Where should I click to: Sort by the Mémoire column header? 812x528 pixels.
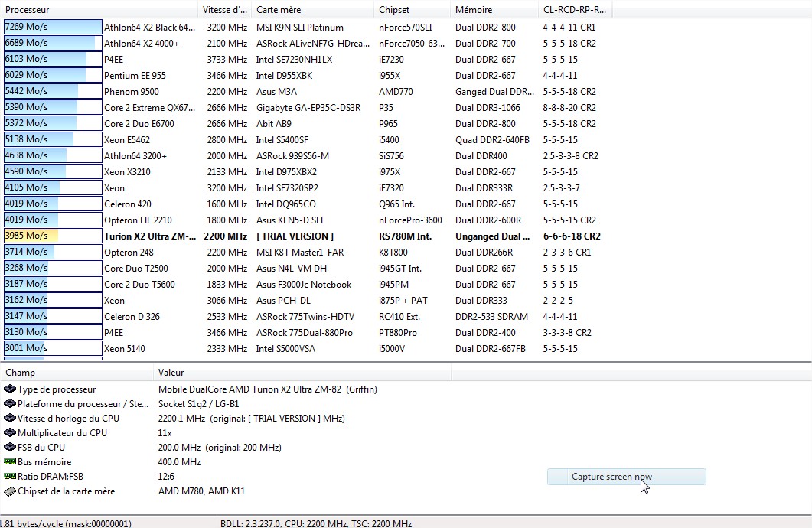tap(494, 9)
